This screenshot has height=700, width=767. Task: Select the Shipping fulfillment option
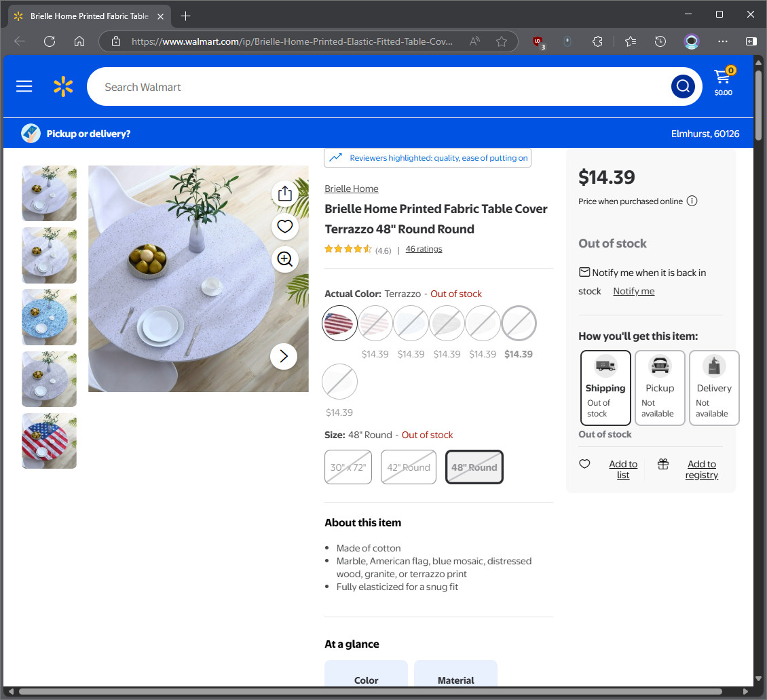pyautogui.click(x=605, y=387)
